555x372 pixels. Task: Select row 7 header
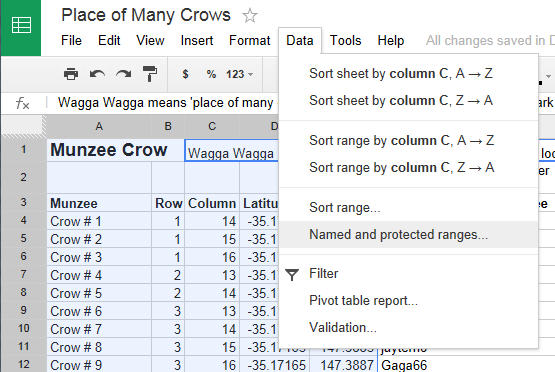[23, 274]
